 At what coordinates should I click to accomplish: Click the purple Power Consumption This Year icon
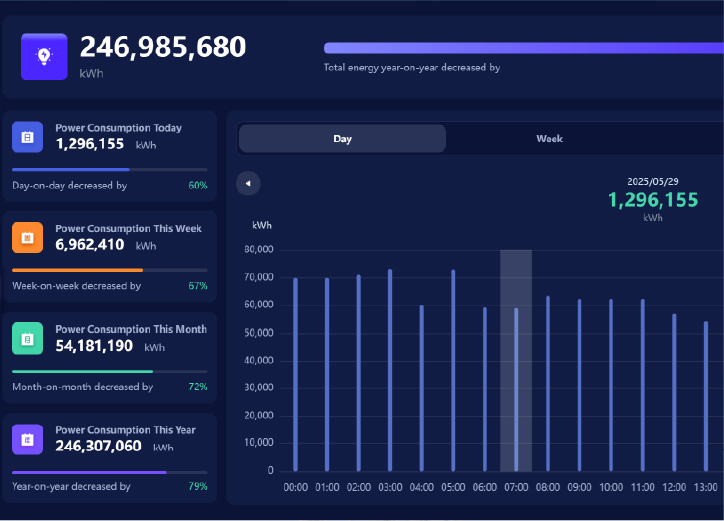tap(27, 438)
